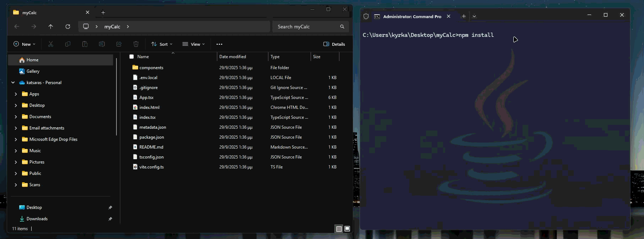Click the Up arrow to parent folder
Screen dimensions: 644x239
pyautogui.click(x=51, y=27)
